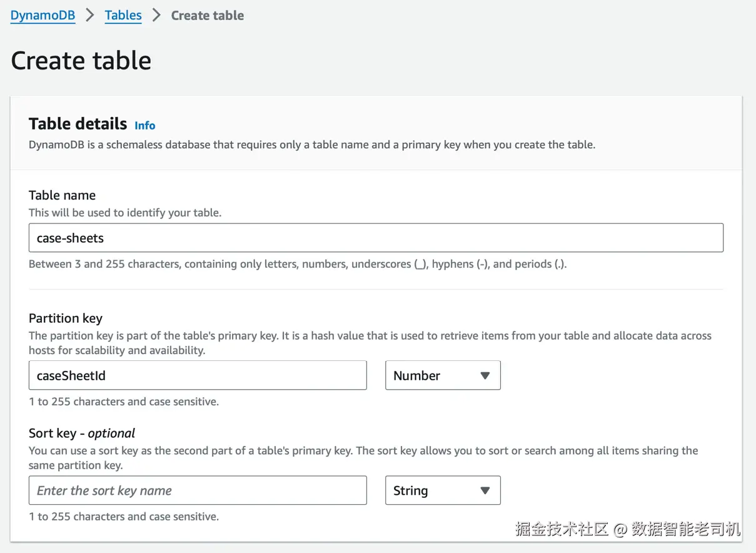The image size is (756, 553).
Task: Click the Table name field label
Action: tap(62, 195)
